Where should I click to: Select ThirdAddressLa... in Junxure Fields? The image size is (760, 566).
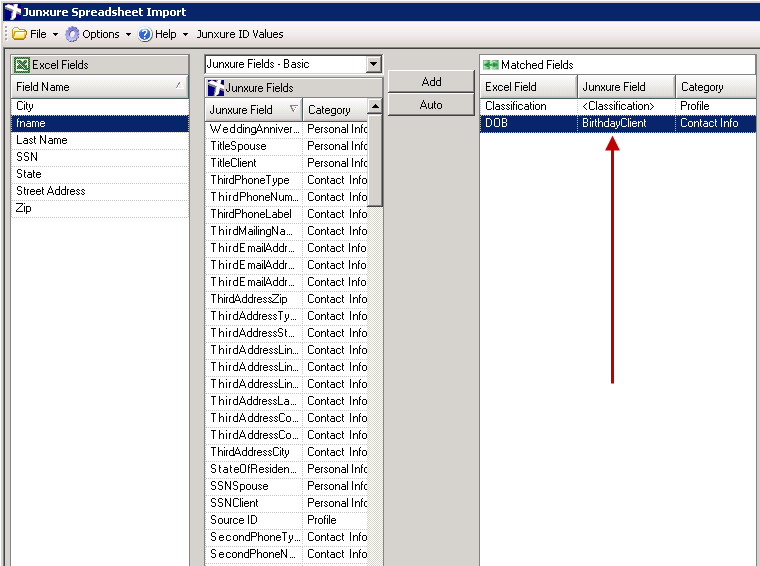coord(286,401)
